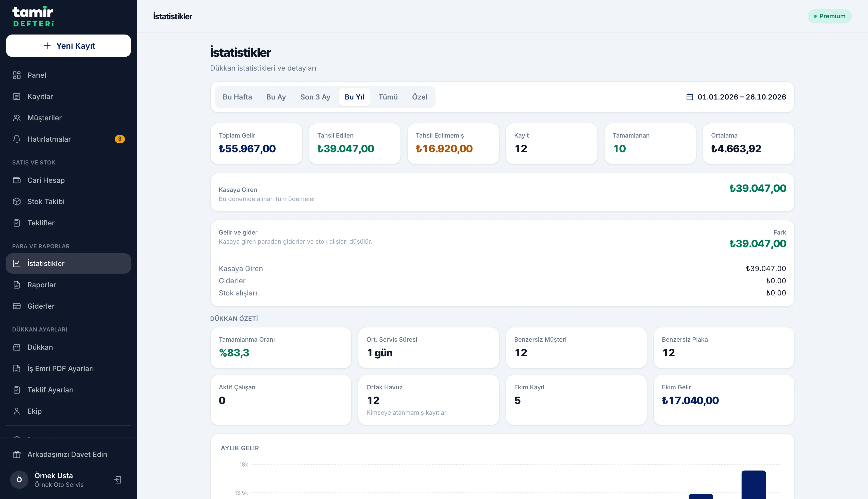The height and width of the screenshot is (499, 868).
Task: Click the Tahsil Edilen ₺39.047,00 value
Action: [346, 149]
